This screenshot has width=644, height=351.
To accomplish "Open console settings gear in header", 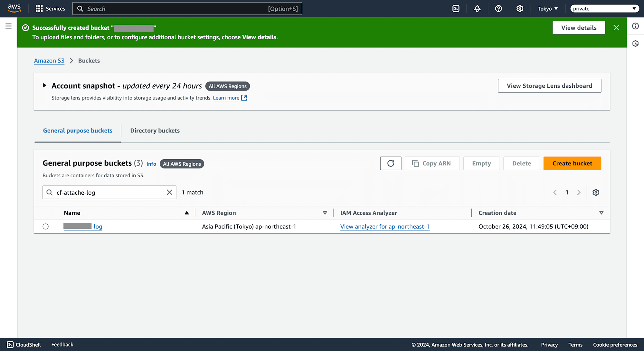I will (x=520, y=9).
